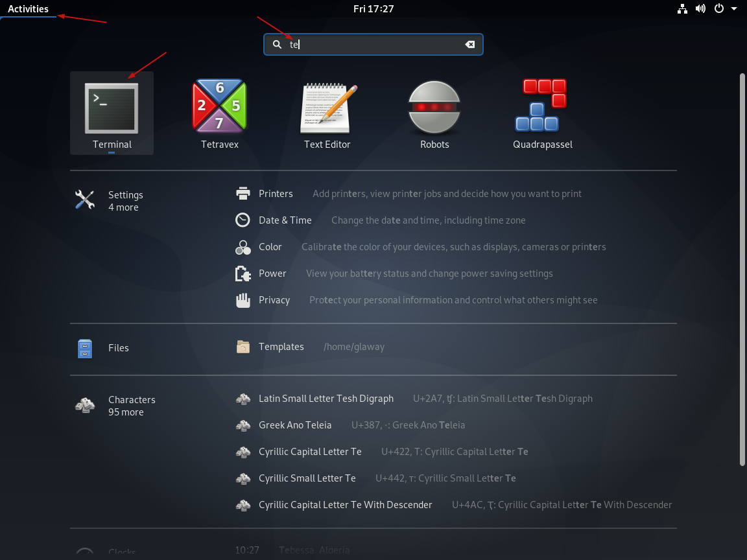
Task: Start the Quadrapassel blocks game icon
Action: pyautogui.click(x=541, y=105)
